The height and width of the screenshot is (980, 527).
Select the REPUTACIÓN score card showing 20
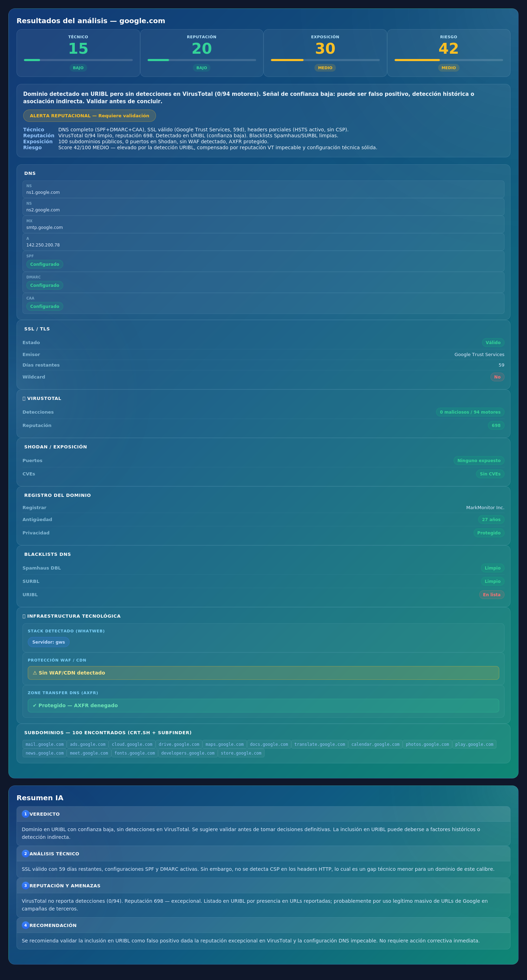tap(202, 53)
